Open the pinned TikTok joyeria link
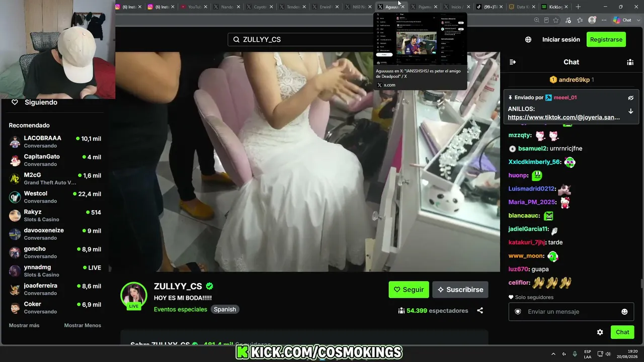Screen dimensions: 644x362 point(563,117)
